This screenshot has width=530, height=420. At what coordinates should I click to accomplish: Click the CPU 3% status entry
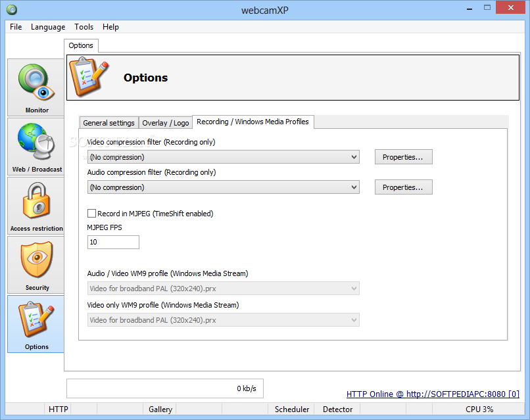tap(479, 409)
